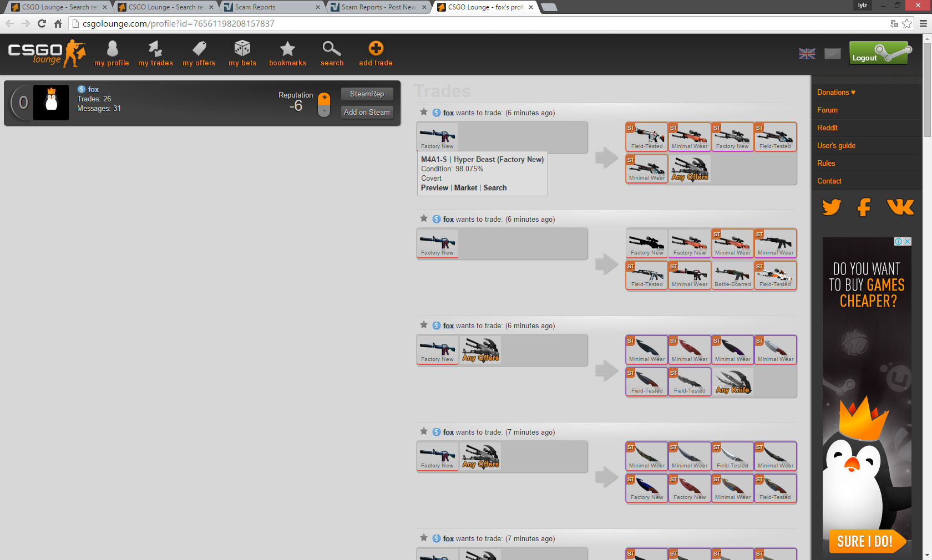
Task: Open my offers tag icon
Action: (199, 49)
